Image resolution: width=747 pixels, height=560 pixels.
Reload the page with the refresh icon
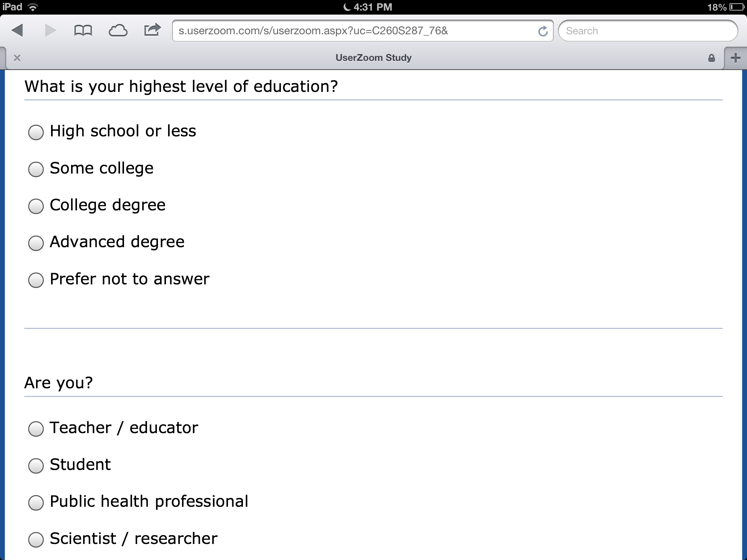pos(543,31)
